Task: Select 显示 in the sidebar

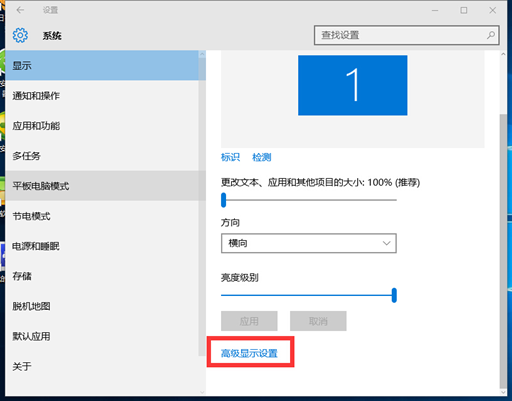Action: (x=102, y=66)
